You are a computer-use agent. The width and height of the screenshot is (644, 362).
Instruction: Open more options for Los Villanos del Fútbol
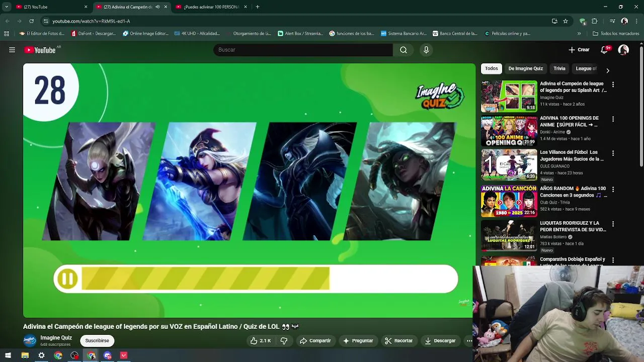point(613,153)
